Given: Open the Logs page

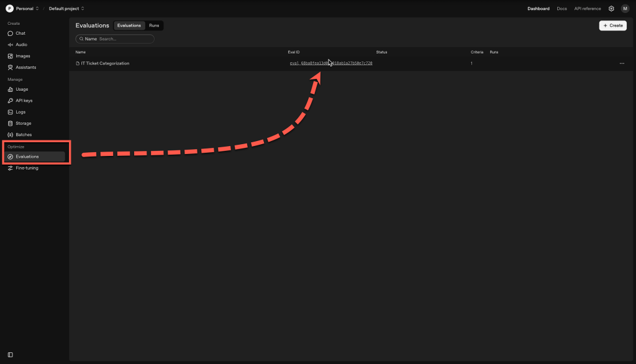Looking at the screenshot, I should click(x=20, y=112).
